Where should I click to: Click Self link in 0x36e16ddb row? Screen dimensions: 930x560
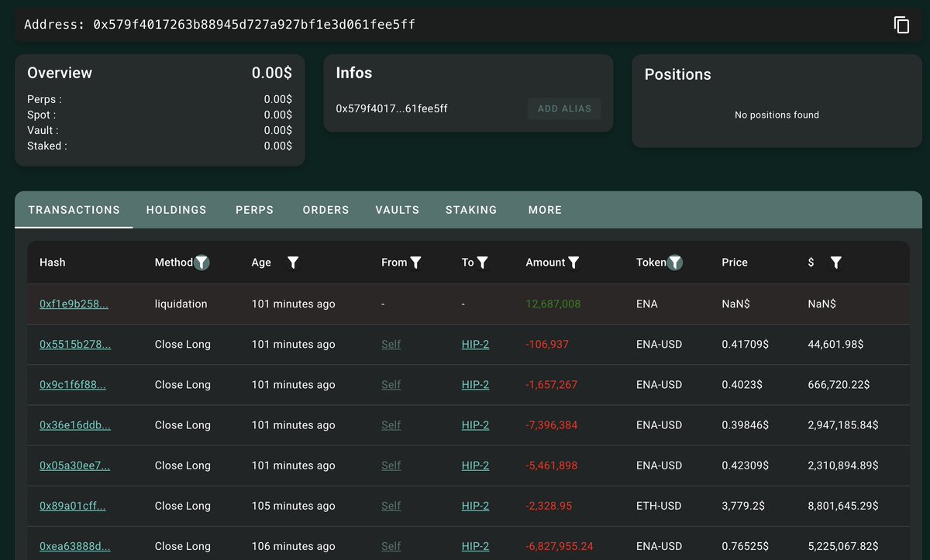pyautogui.click(x=391, y=425)
